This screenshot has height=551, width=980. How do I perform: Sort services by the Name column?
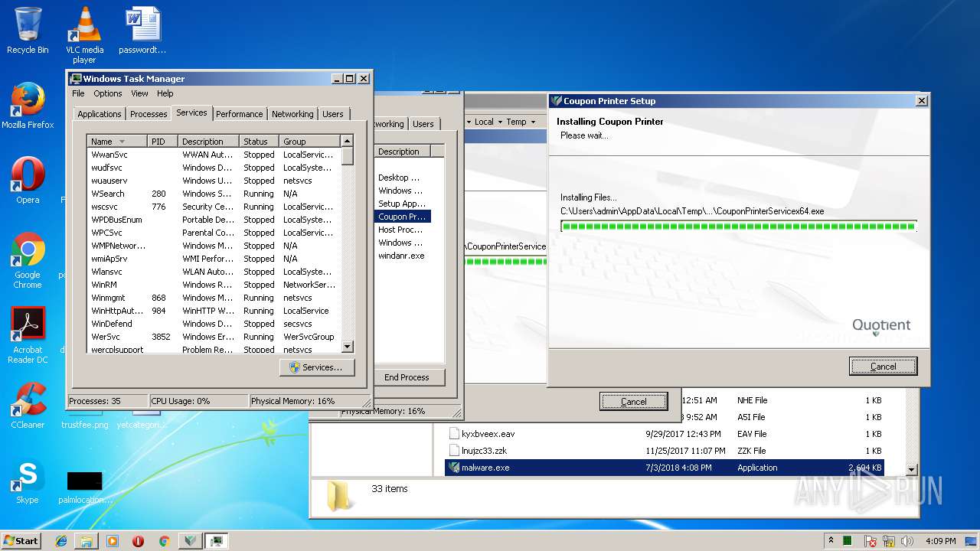(117, 142)
